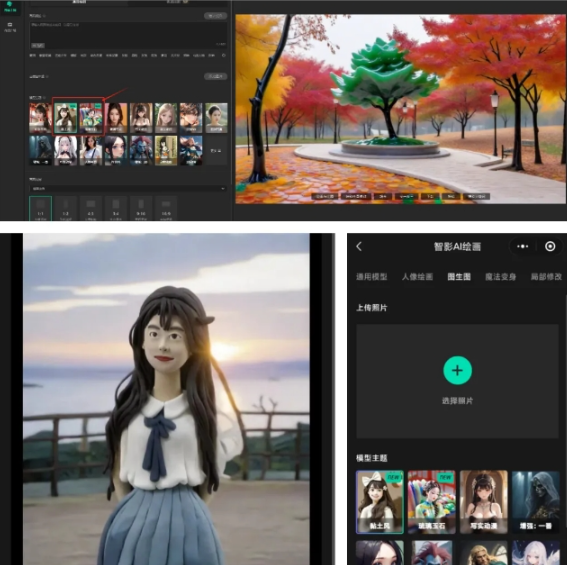
Task: Open the more-models tile ending the desktop grid
Action: click(x=216, y=150)
